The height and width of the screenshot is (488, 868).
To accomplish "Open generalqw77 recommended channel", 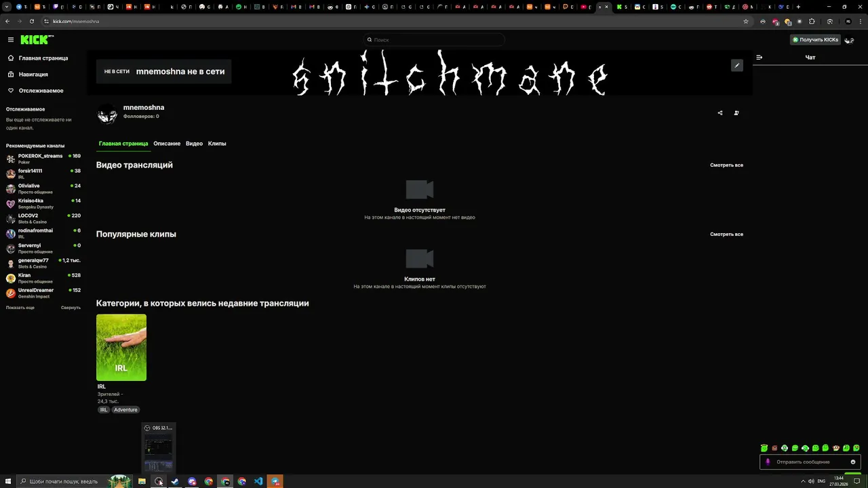I will click(x=43, y=263).
